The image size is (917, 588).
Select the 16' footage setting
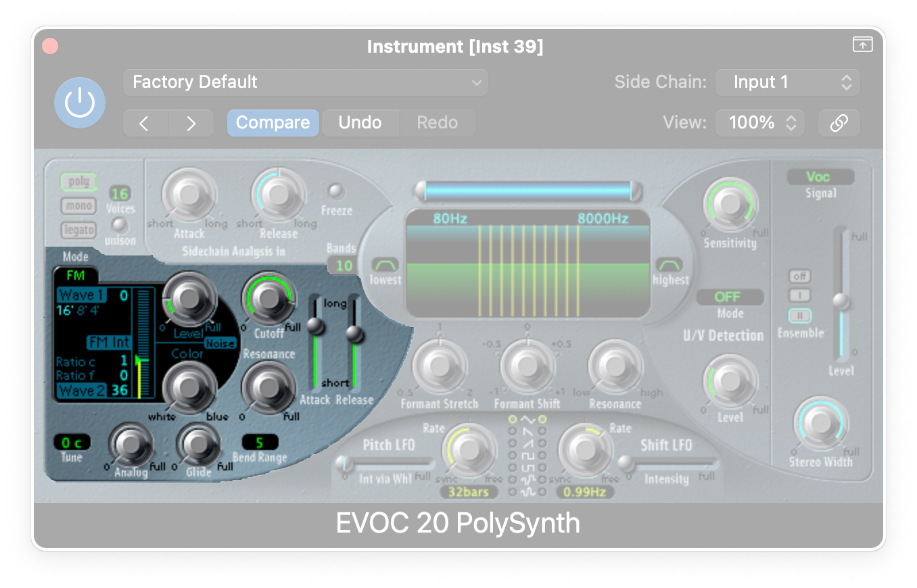(x=64, y=311)
